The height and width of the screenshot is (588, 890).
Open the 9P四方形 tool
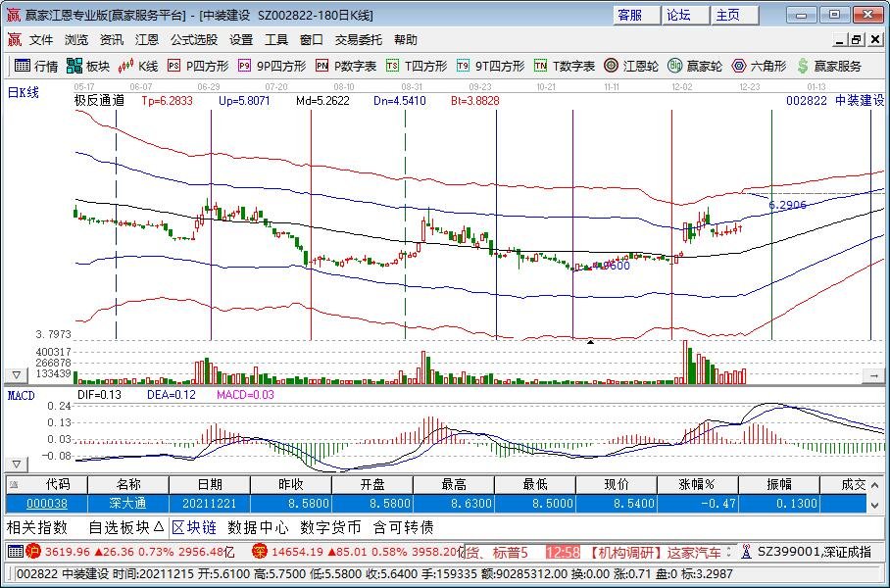(272, 66)
